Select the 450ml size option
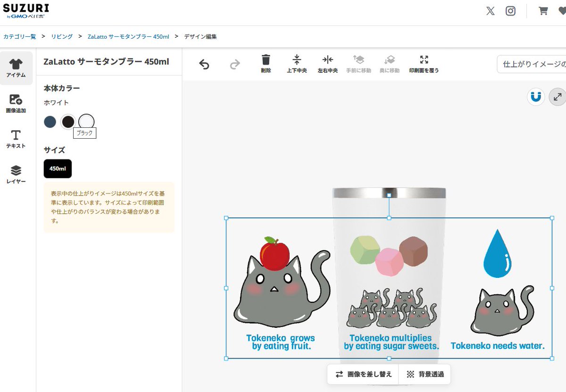Screen dimensions: 566x392 (x=58, y=168)
